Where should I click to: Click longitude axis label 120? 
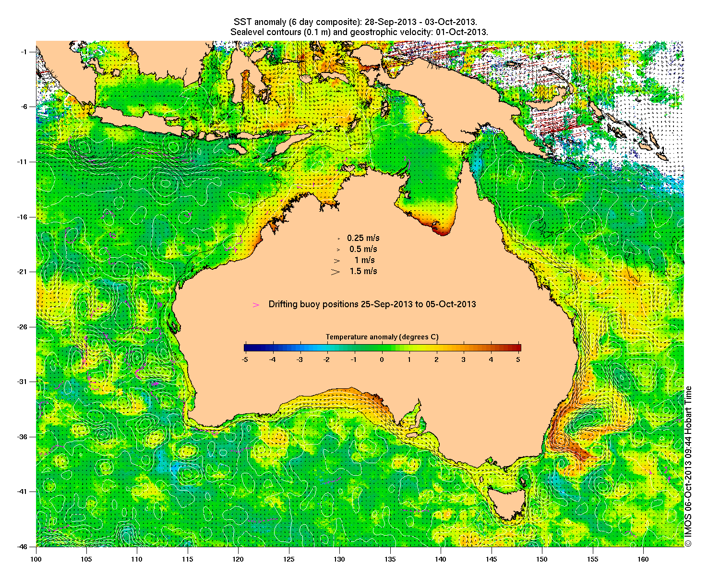[x=238, y=559]
